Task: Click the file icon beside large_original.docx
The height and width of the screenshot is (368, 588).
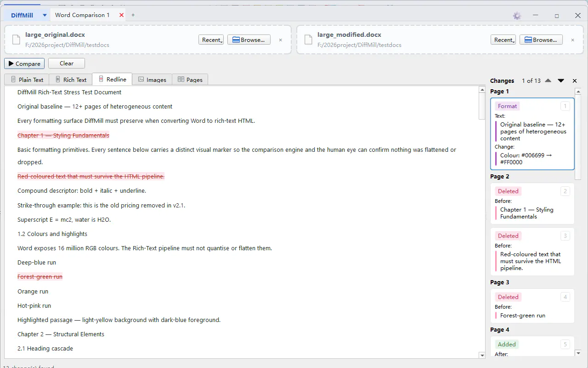Action: [16, 40]
